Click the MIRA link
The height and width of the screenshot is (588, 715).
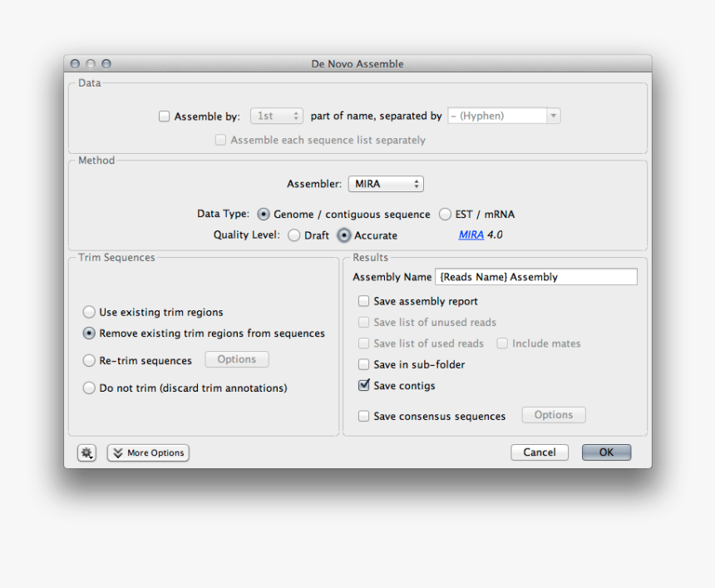coord(471,235)
